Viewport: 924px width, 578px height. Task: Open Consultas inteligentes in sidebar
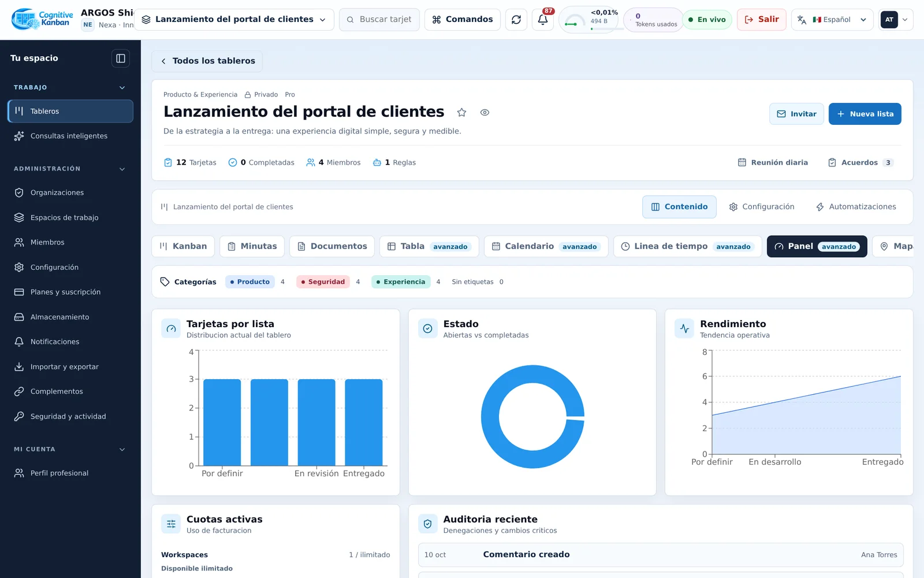click(70, 136)
